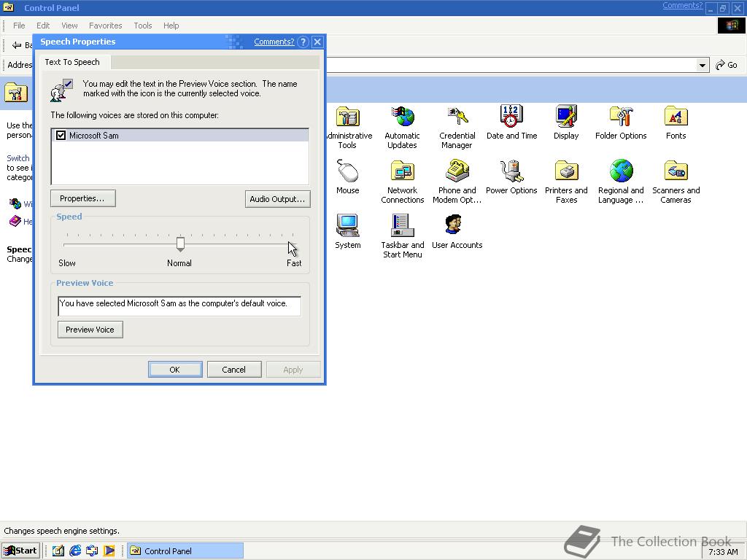Open Administrative Tools icon

tap(348, 117)
